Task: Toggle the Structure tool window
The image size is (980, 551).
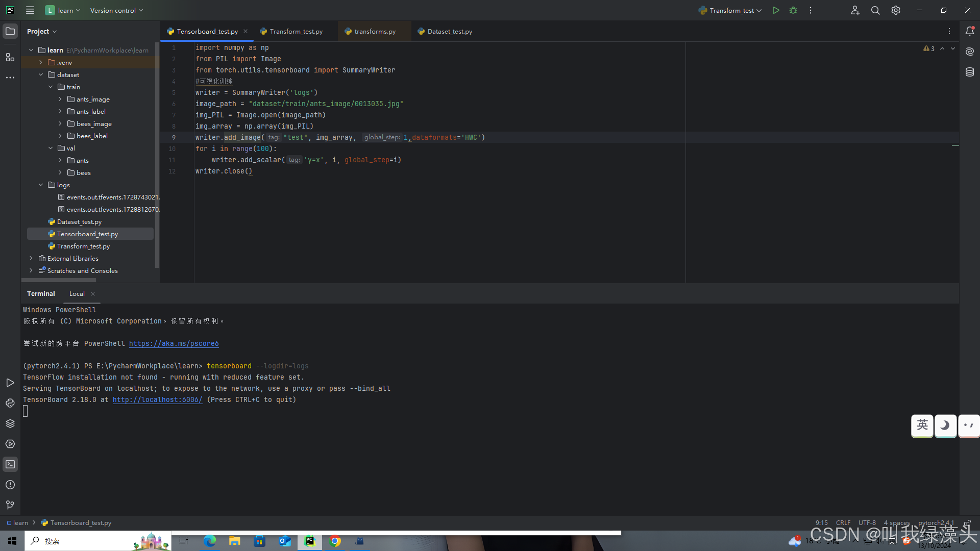Action: pyautogui.click(x=10, y=57)
